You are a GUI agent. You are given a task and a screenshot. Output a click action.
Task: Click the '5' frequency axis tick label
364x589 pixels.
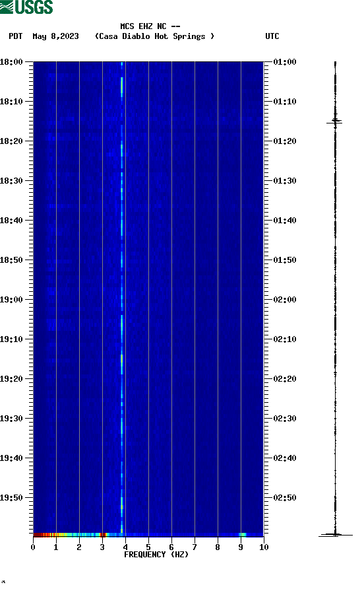coord(148,547)
